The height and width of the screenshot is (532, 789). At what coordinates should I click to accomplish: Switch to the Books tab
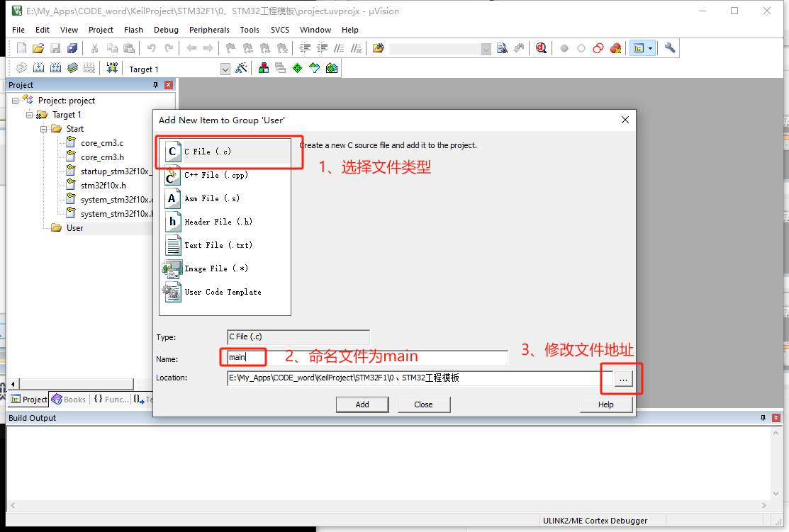(69, 400)
